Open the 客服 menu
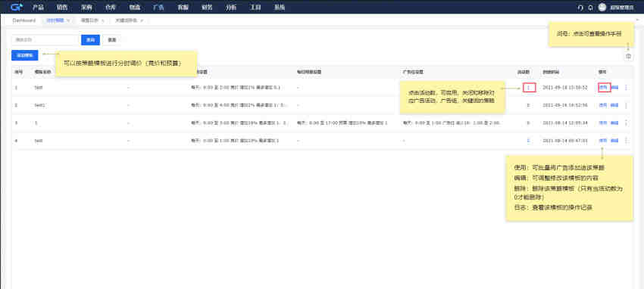The width and height of the screenshot is (644, 289). coord(183,7)
